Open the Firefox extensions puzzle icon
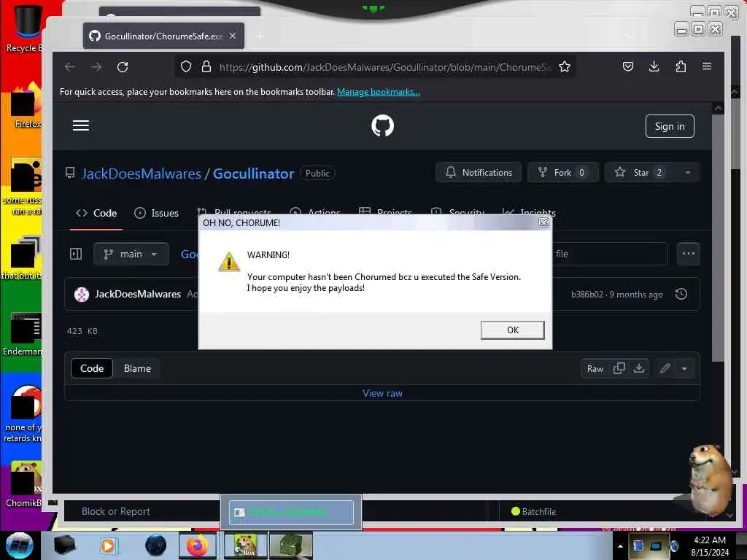The height and width of the screenshot is (560, 747). (681, 66)
